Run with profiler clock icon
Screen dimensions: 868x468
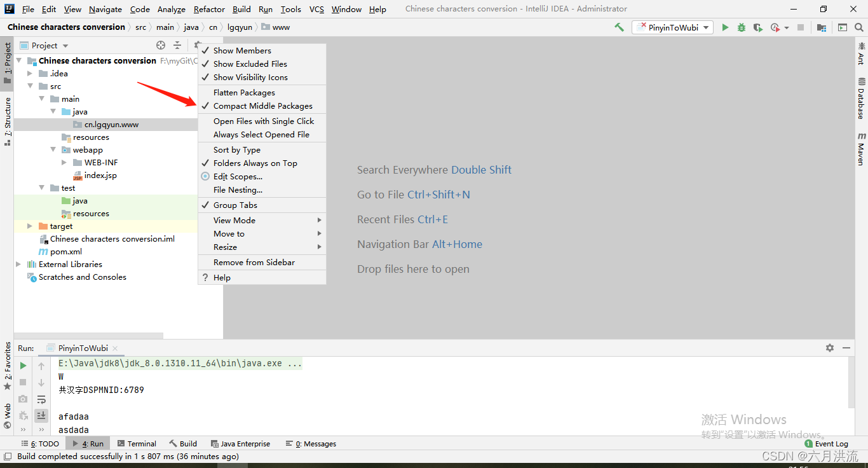(775, 27)
